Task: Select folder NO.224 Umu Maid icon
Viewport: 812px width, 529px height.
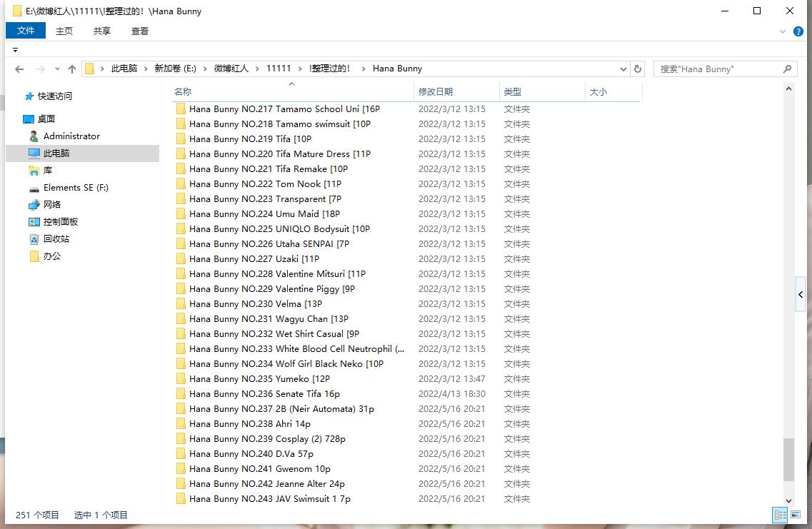Action: coord(181,213)
